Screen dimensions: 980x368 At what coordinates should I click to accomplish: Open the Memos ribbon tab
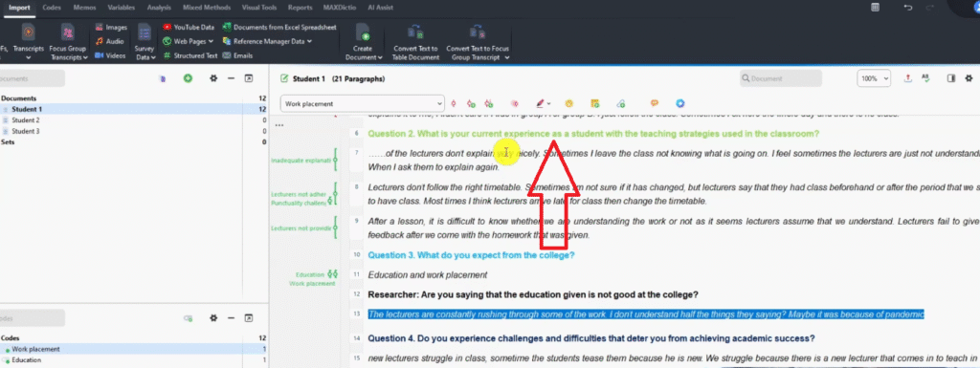[x=84, y=8]
